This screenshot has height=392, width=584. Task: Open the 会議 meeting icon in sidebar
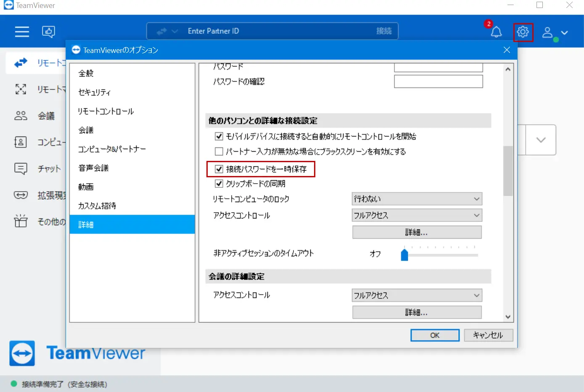tap(21, 116)
